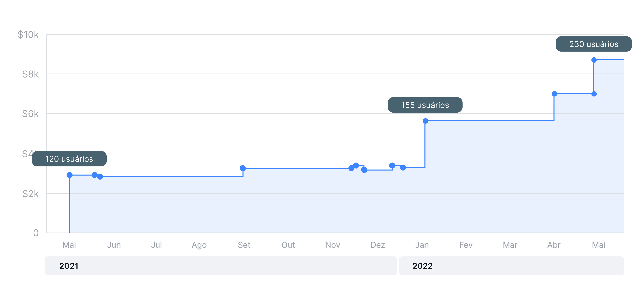Viewport: 644px width, 302px height.
Task: Select the 2021 year bar
Action: pos(221,266)
